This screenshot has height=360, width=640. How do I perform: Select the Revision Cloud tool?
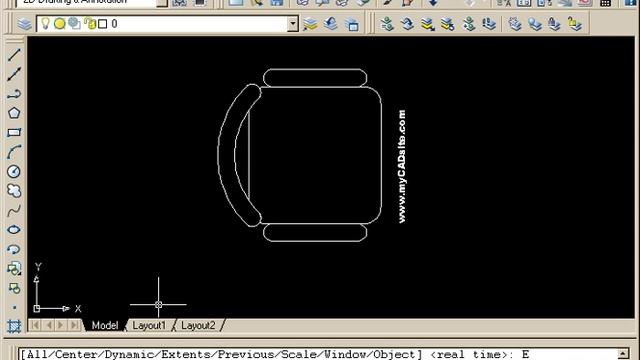tap(14, 191)
